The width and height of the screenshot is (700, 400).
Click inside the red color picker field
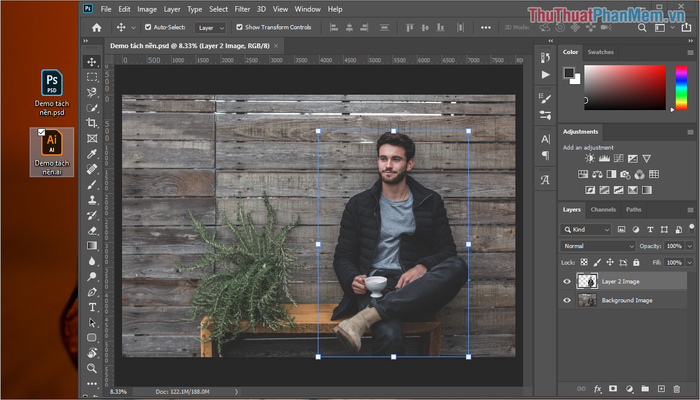[625, 88]
